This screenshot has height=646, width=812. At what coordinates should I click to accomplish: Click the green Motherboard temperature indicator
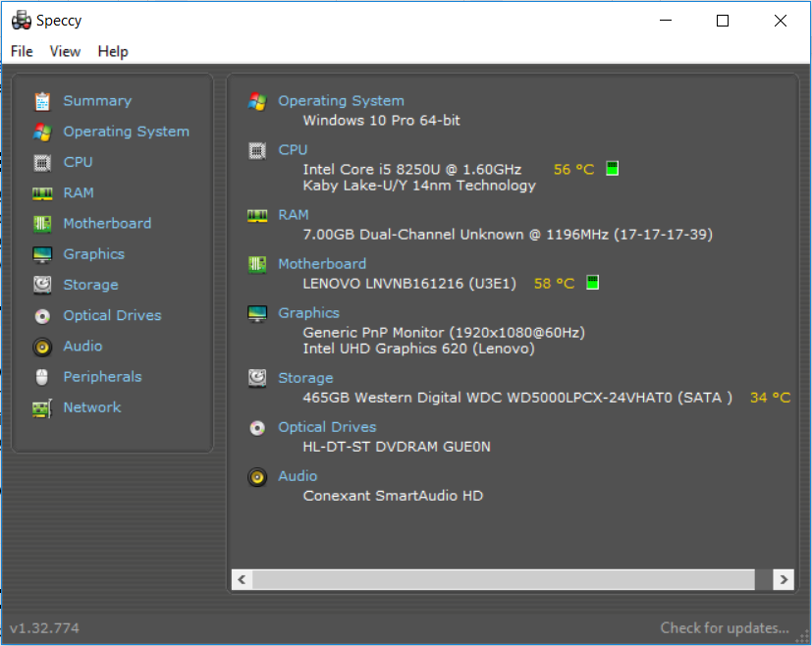(x=592, y=283)
